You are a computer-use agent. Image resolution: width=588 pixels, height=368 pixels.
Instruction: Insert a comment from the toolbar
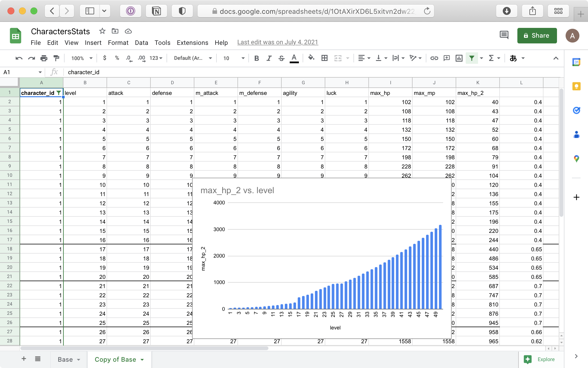[446, 58]
